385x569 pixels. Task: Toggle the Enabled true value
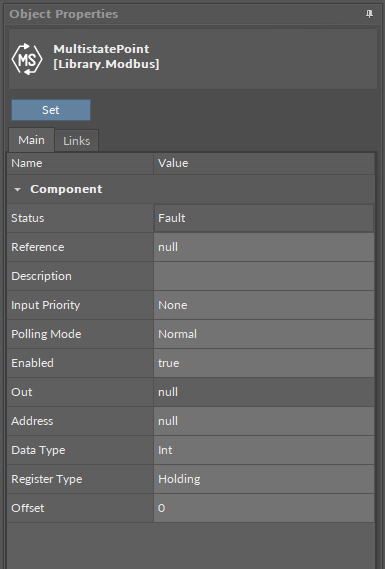tap(264, 363)
